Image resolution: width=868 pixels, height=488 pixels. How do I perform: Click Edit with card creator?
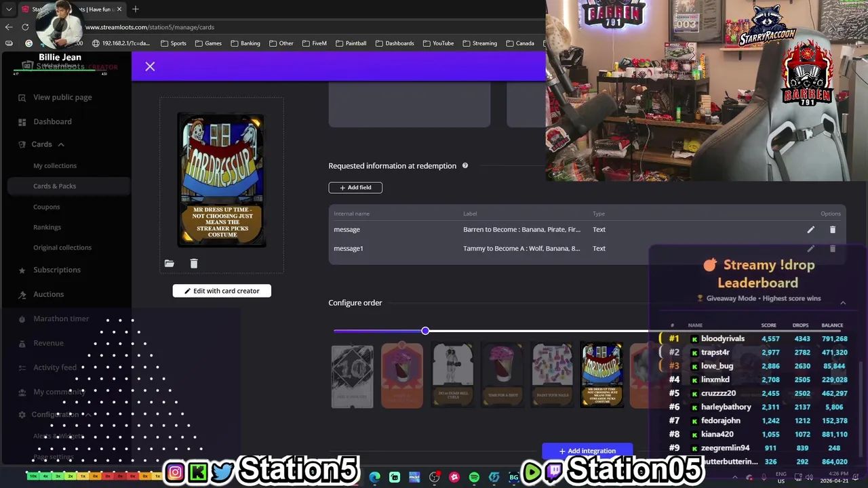click(222, 291)
